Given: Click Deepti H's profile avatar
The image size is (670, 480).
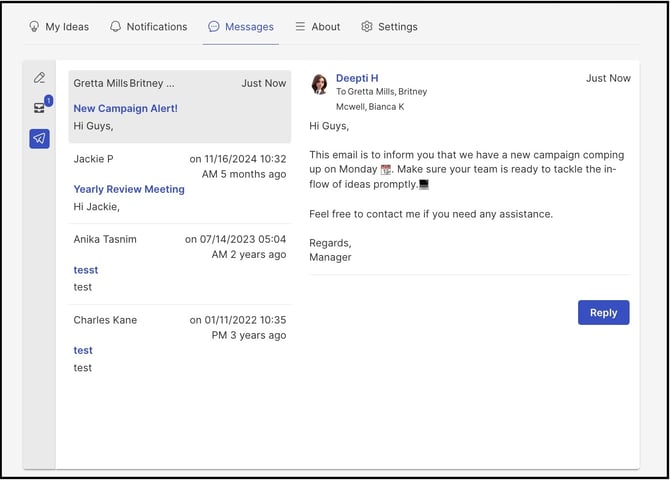Looking at the screenshot, I should (319, 84).
